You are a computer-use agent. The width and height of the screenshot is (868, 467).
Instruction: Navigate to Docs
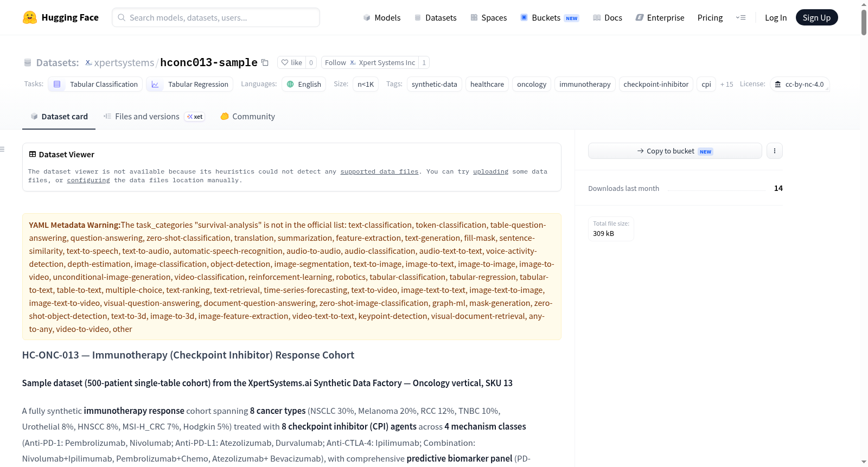point(608,17)
